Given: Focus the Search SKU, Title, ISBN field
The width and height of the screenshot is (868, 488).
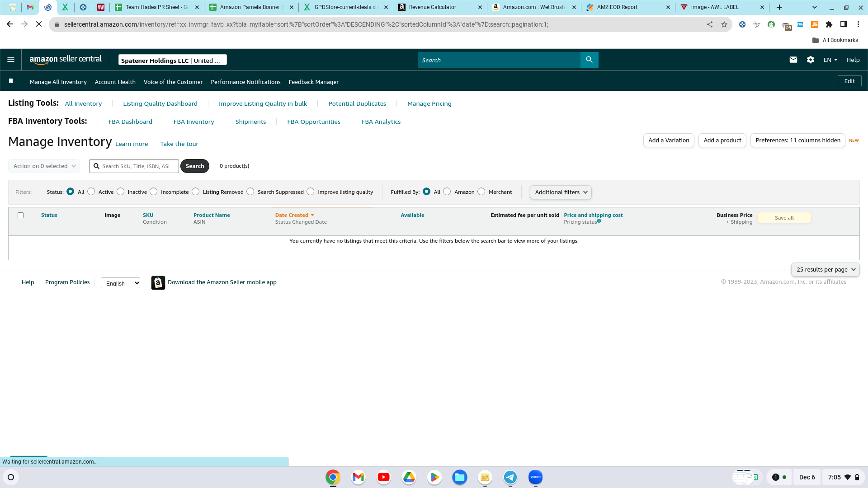Looking at the screenshot, I should pyautogui.click(x=134, y=166).
